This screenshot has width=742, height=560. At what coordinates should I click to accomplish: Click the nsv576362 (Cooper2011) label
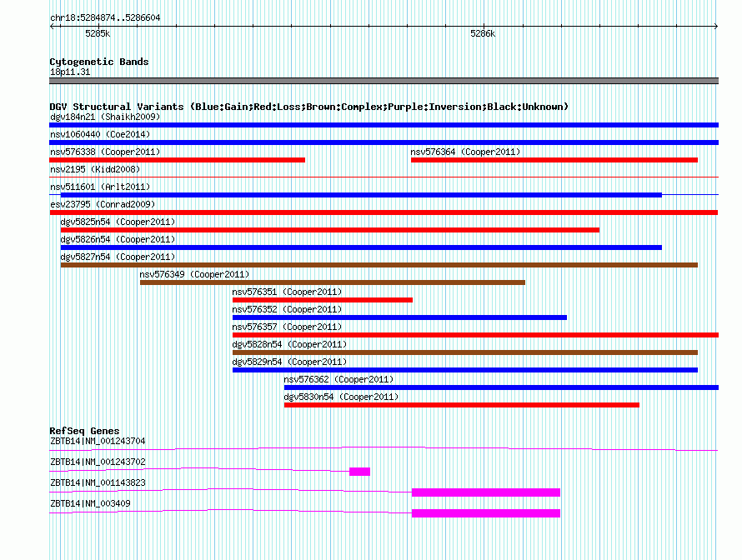[x=338, y=379]
